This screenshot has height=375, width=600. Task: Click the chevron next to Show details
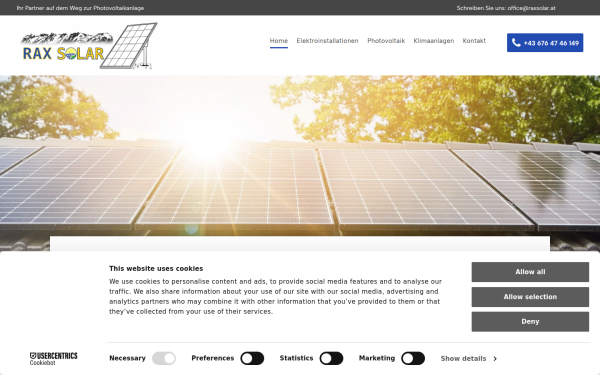tap(495, 359)
